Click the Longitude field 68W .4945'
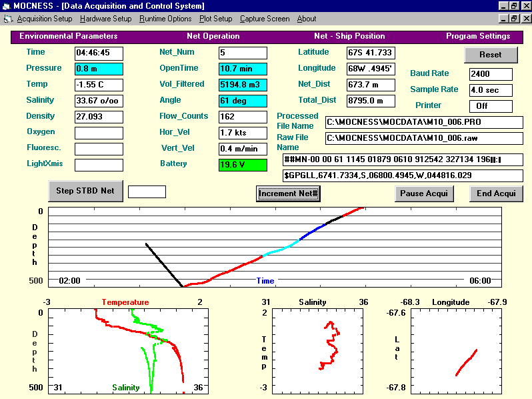The width and height of the screenshot is (532, 399). pyautogui.click(x=371, y=69)
